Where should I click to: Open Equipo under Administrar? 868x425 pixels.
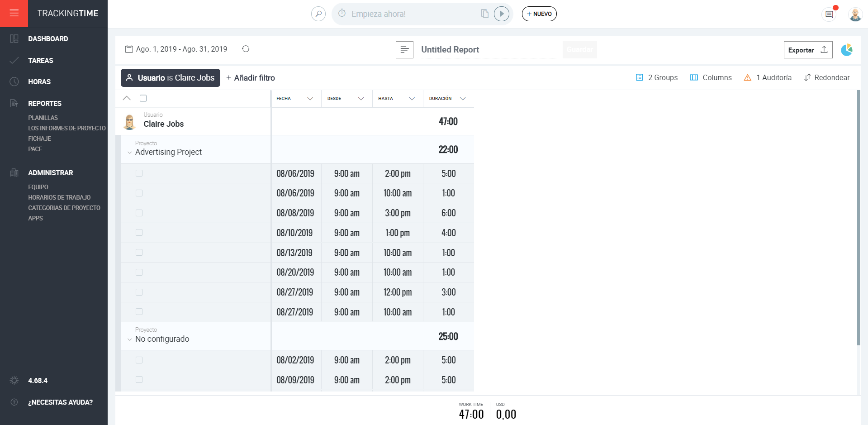[38, 187]
